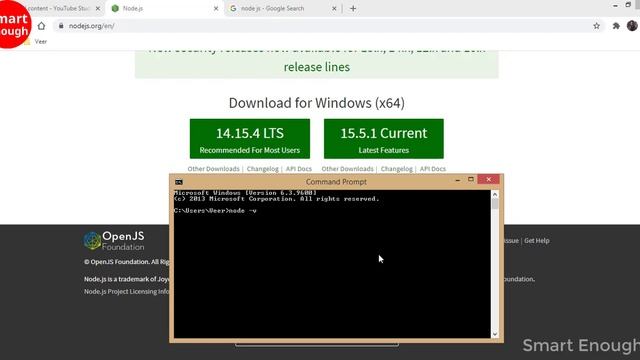
Task: Restore the Chrome browser window
Action: [628, 5]
